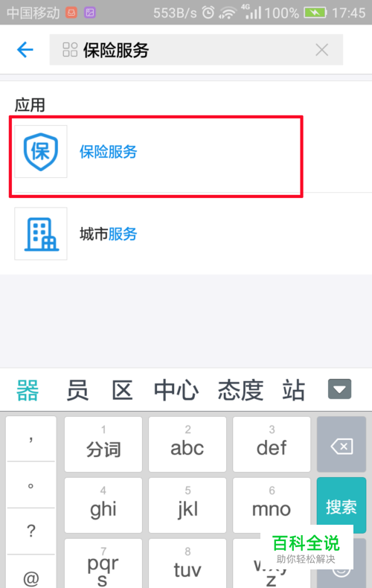Tap the 分词 key
The image size is (372, 588).
(x=103, y=444)
